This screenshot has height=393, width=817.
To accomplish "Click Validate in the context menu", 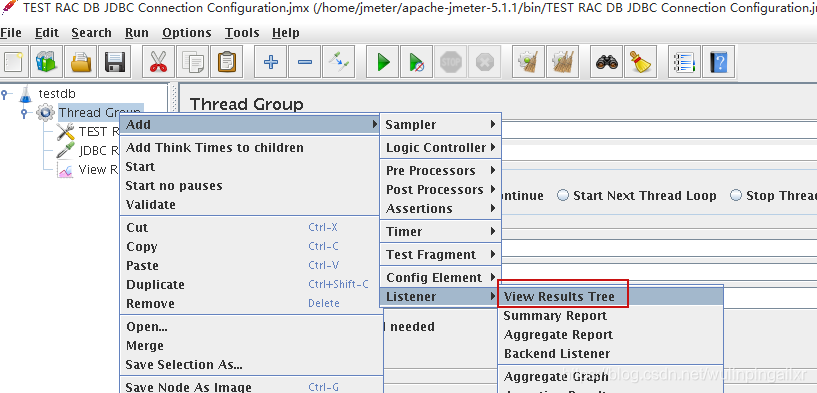I will coord(250,204).
